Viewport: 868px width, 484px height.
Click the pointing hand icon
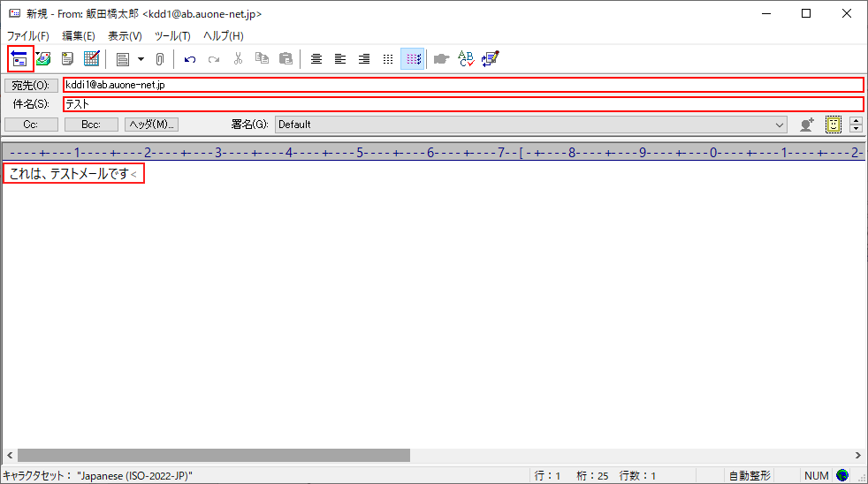pos(441,58)
